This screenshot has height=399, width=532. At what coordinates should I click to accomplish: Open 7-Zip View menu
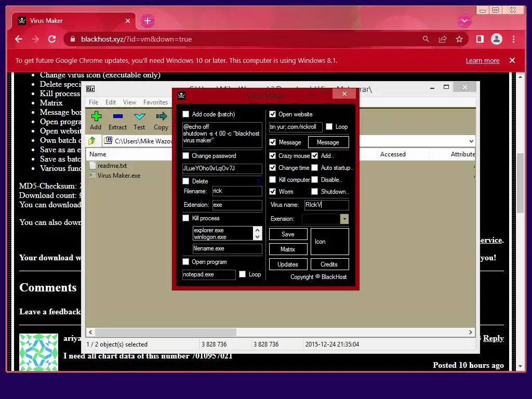[129, 102]
